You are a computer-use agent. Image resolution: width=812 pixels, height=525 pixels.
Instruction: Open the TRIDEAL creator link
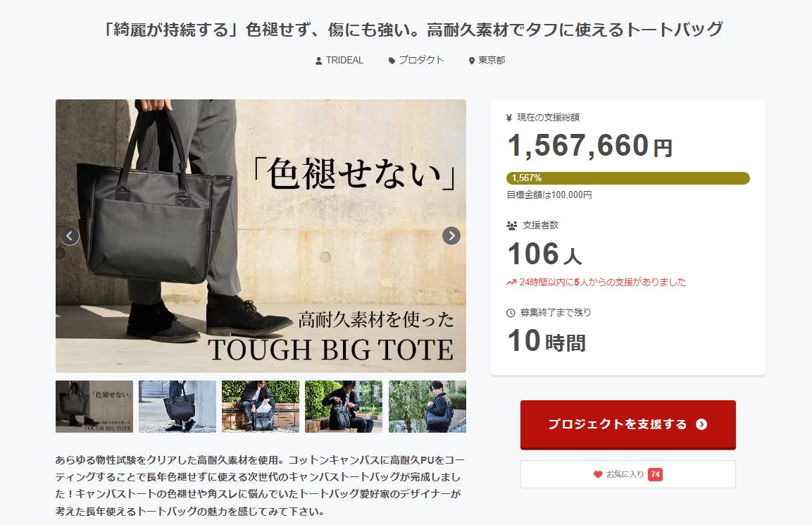coord(344,60)
